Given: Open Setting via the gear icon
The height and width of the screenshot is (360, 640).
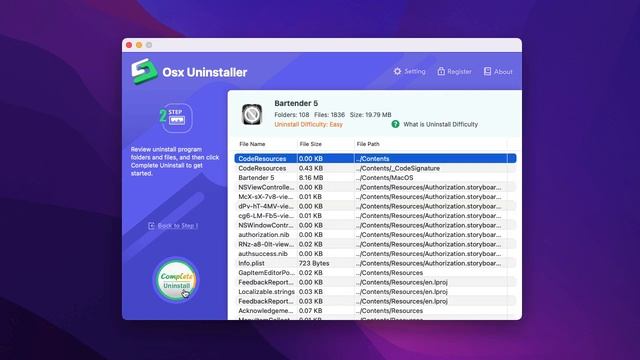Looking at the screenshot, I should [x=397, y=71].
